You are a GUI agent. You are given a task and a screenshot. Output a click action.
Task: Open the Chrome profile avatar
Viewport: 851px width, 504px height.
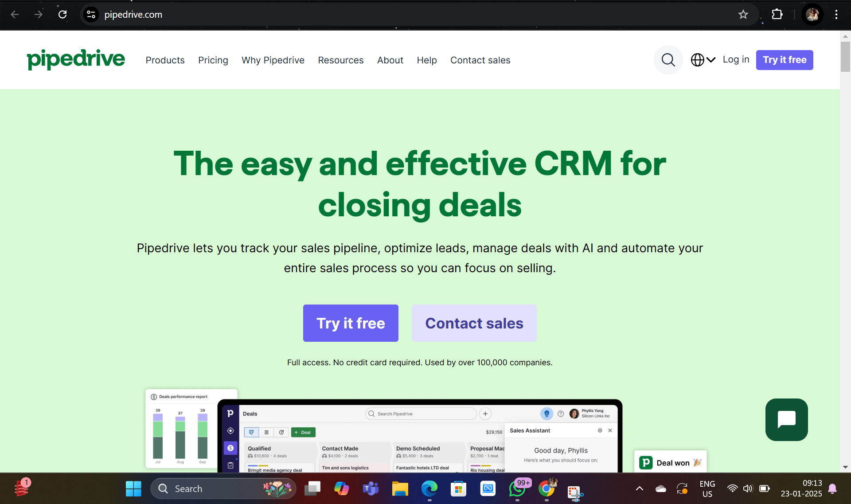pyautogui.click(x=812, y=15)
